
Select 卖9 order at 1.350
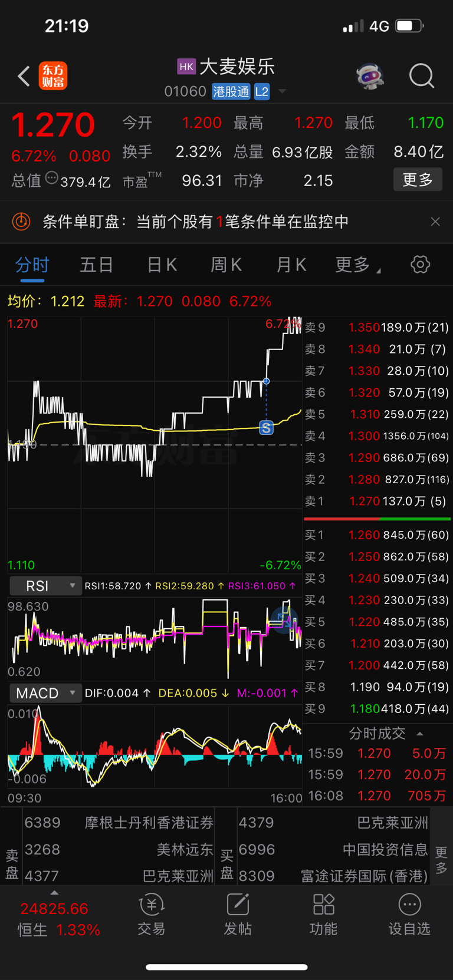point(377,327)
